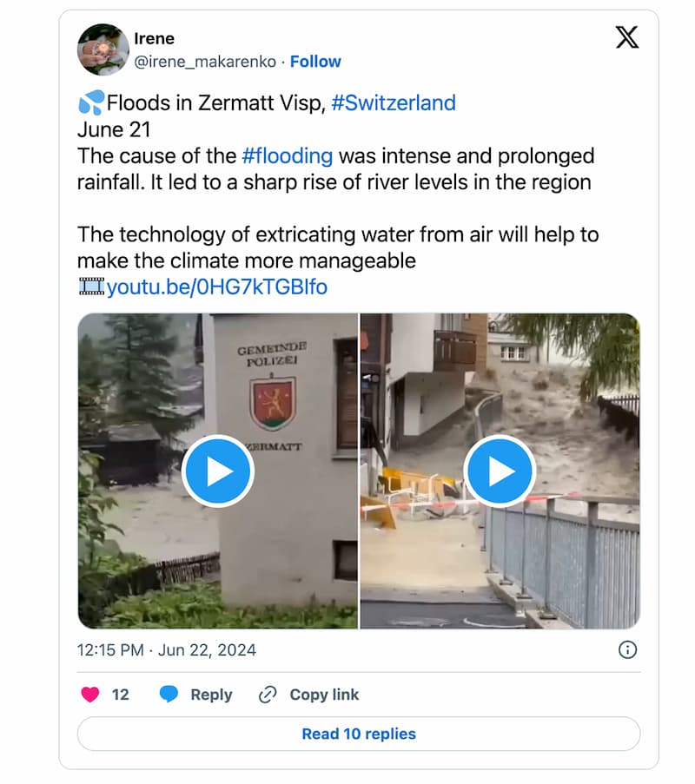Click the blue speech bubble reply icon
The width and height of the screenshot is (695, 784).
click(x=169, y=695)
